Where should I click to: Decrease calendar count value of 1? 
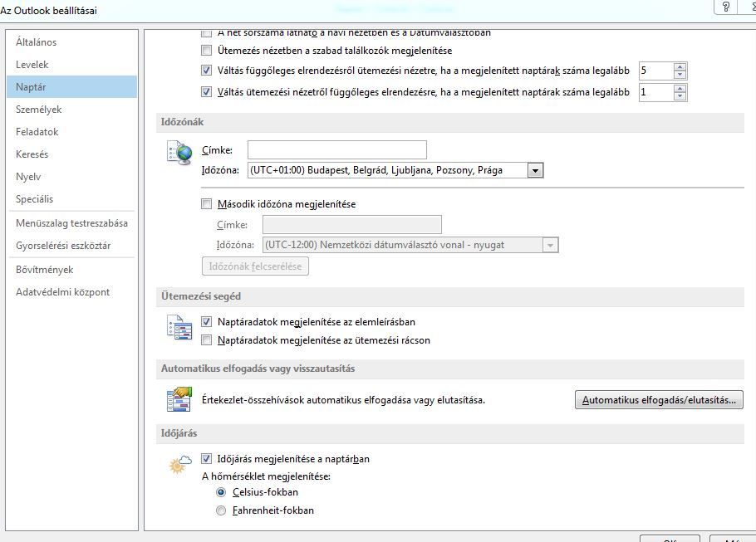(x=680, y=96)
